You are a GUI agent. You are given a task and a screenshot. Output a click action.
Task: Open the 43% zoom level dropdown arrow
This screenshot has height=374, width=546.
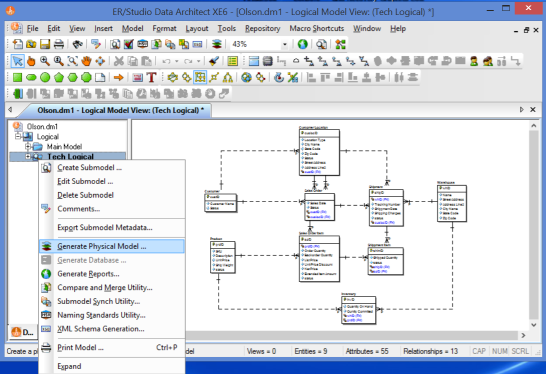coord(285,44)
